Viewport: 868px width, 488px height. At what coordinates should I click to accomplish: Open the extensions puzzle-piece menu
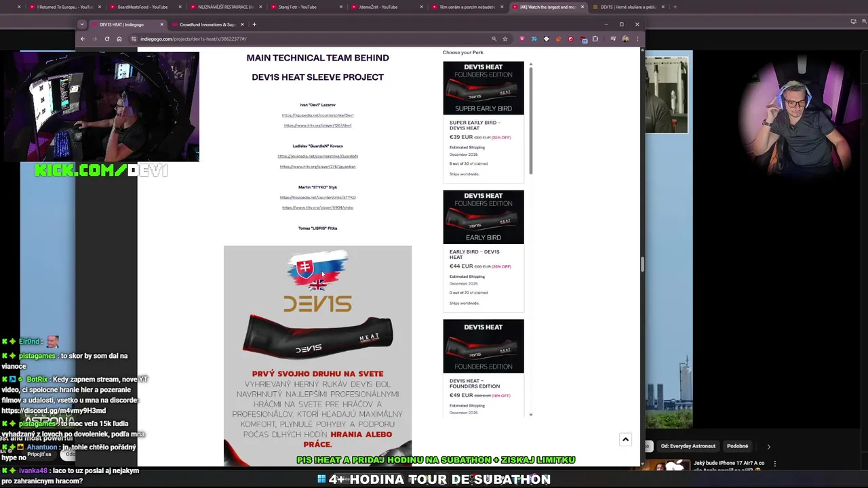595,39
